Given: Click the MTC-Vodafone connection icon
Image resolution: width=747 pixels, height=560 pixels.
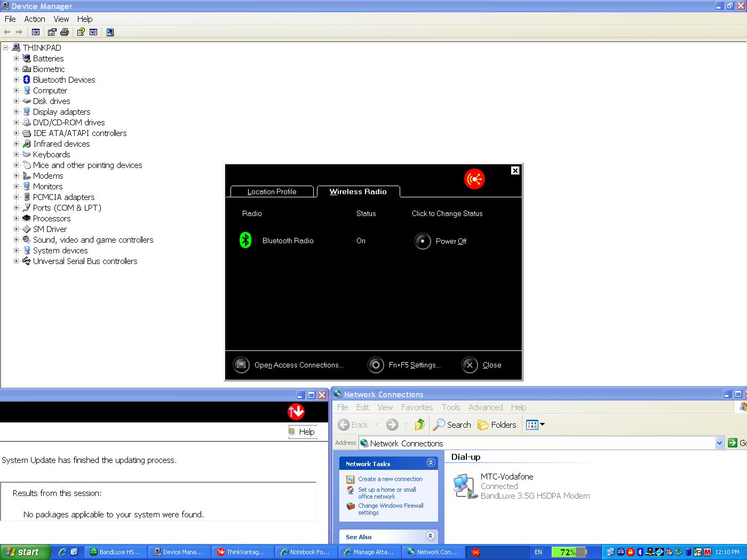Looking at the screenshot, I should 465,486.
